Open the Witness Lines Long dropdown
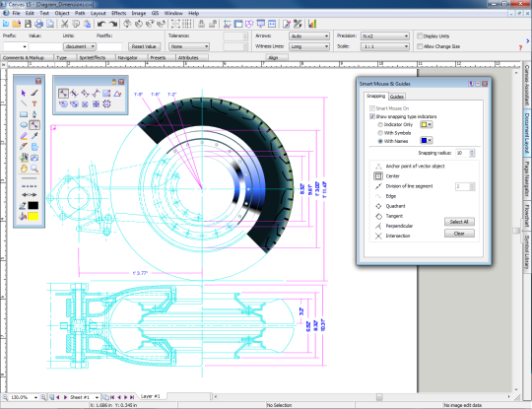This screenshot has width=532, height=409. (309, 46)
